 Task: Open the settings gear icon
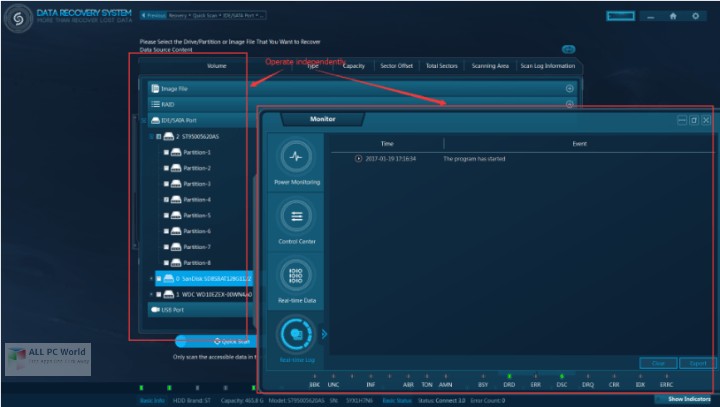[x=696, y=16]
